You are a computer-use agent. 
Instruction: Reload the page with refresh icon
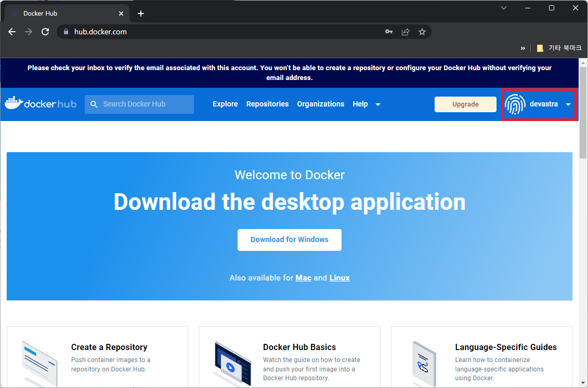[45, 32]
